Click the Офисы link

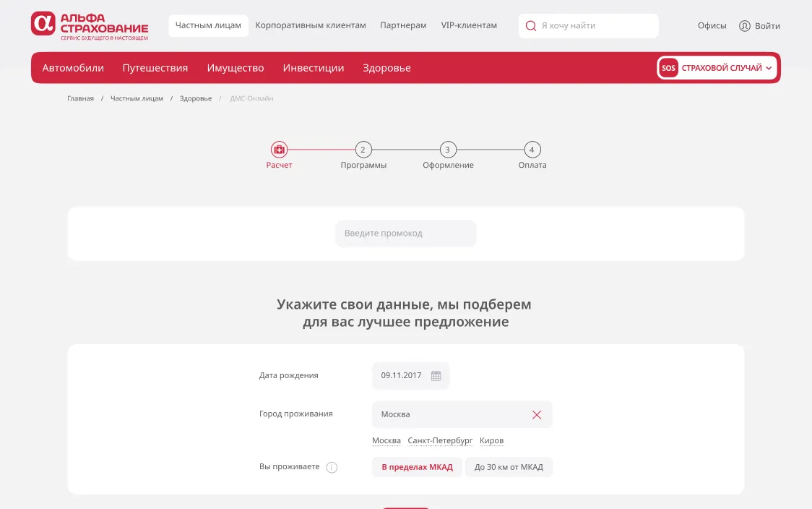[x=712, y=26]
